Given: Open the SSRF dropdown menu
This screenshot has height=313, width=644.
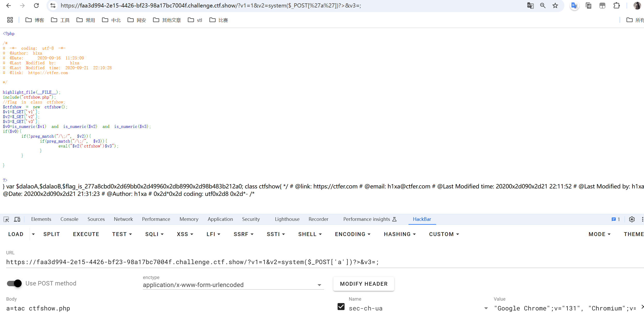Looking at the screenshot, I should click(x=243, y=234).
